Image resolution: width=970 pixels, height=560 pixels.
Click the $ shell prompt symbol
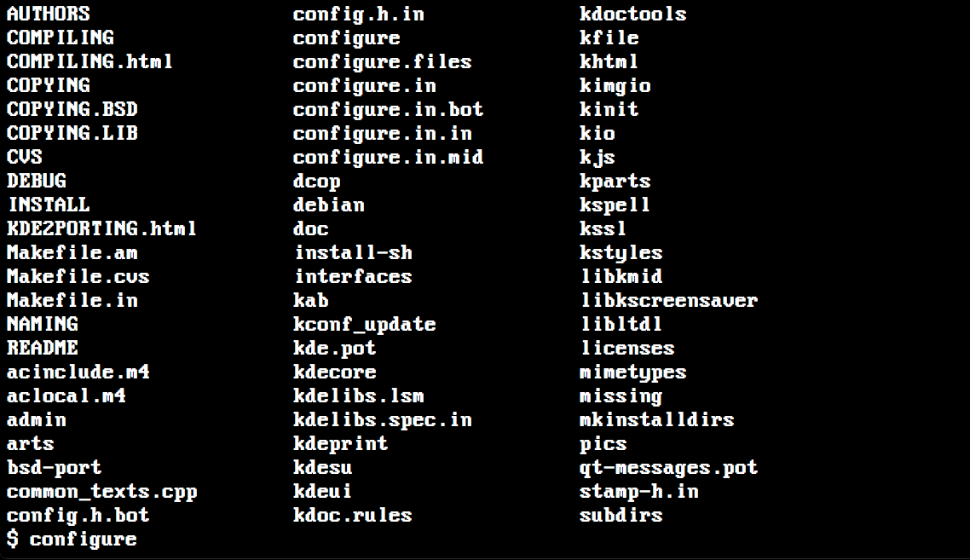13,539
